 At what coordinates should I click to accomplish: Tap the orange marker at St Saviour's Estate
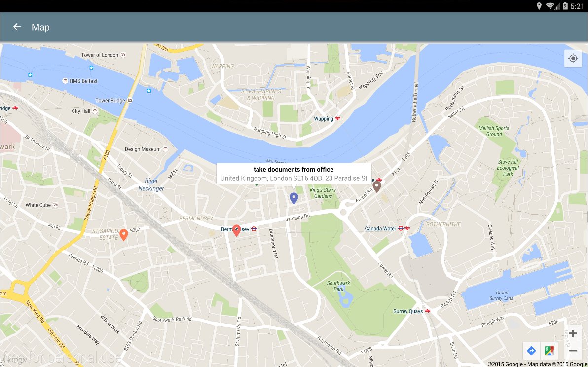[x=124, y=235]
